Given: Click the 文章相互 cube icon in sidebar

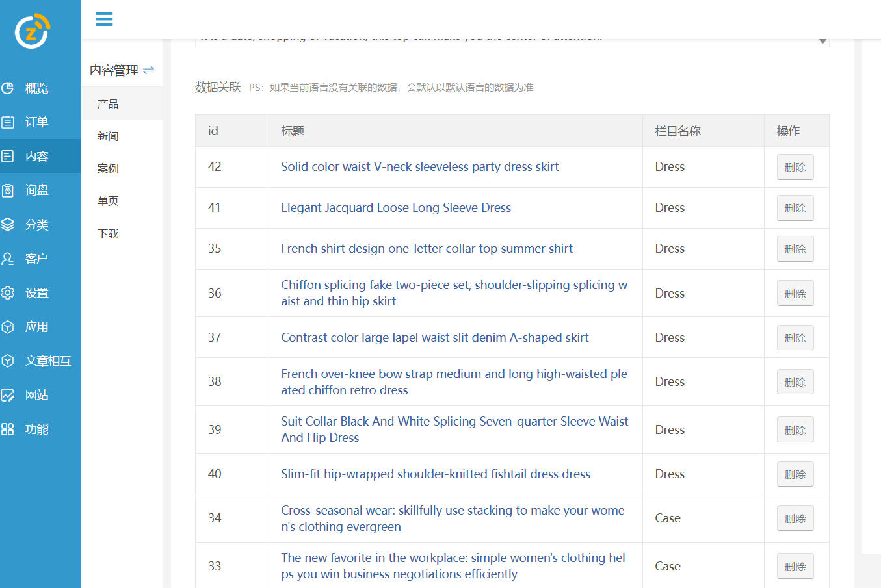Looking at the screenshot, I should coord(8,361).
